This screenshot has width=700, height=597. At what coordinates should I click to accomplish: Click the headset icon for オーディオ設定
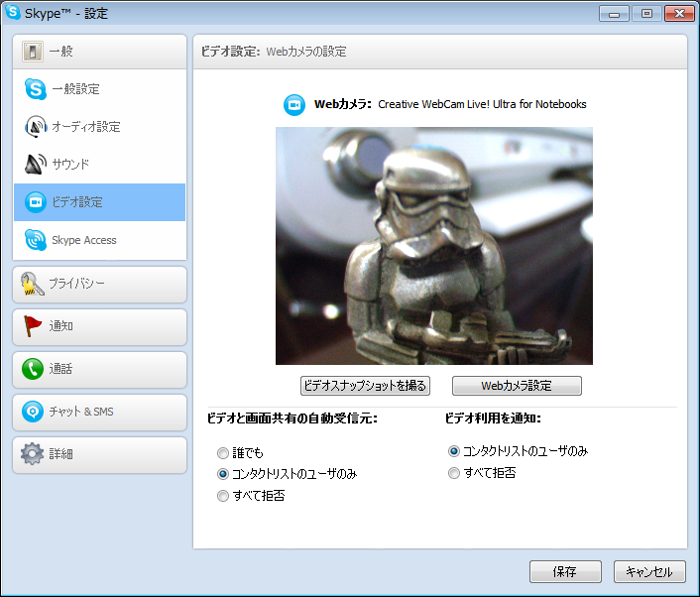(36, 126)
